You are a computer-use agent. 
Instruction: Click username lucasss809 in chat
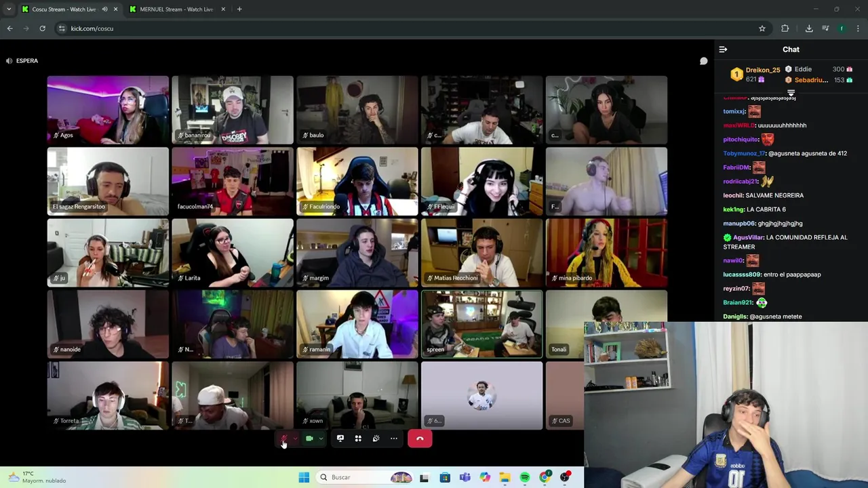coord(742,274)
